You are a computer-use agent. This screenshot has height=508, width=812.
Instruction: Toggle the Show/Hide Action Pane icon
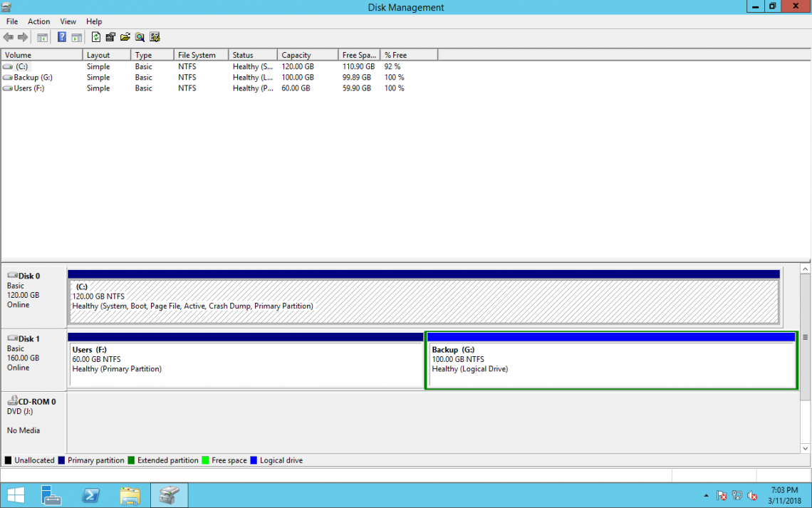[x=76, y=37]
